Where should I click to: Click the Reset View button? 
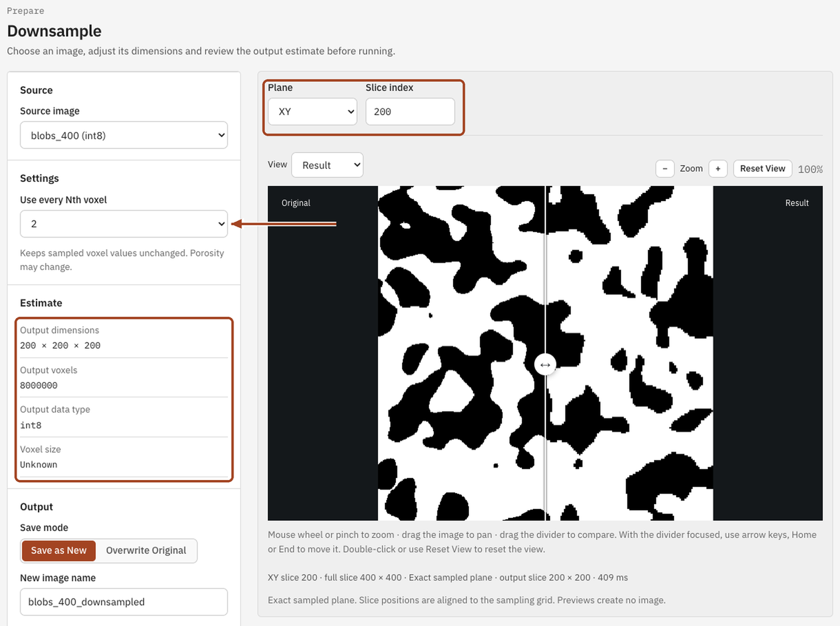(762, 169)
